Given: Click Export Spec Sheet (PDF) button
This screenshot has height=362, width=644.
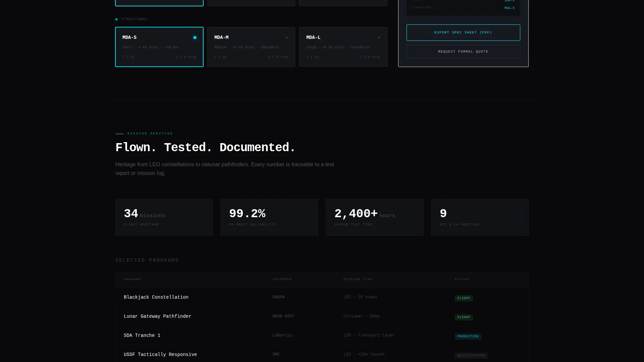Looking at the screenshot, I should [x=463, y=33].
